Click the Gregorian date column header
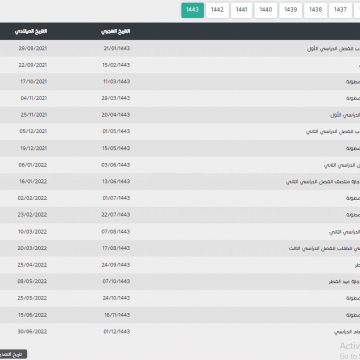This screenshot has height=360, width=360. coord(31,31)
